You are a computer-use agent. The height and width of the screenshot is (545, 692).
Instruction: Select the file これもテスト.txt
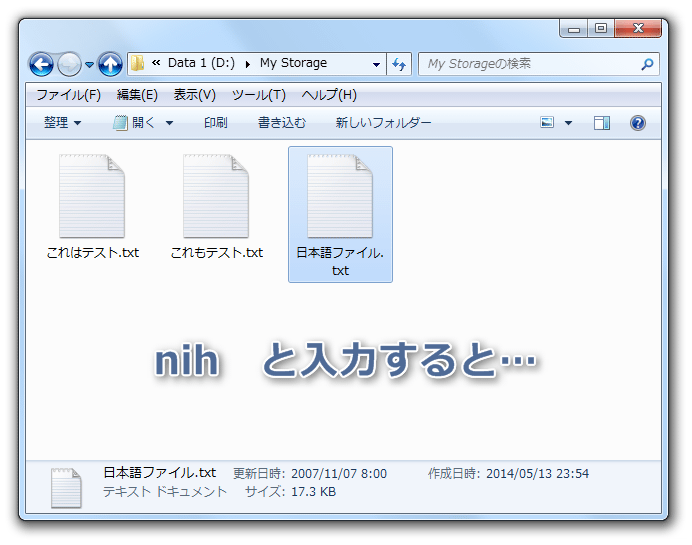pos(216,207)
